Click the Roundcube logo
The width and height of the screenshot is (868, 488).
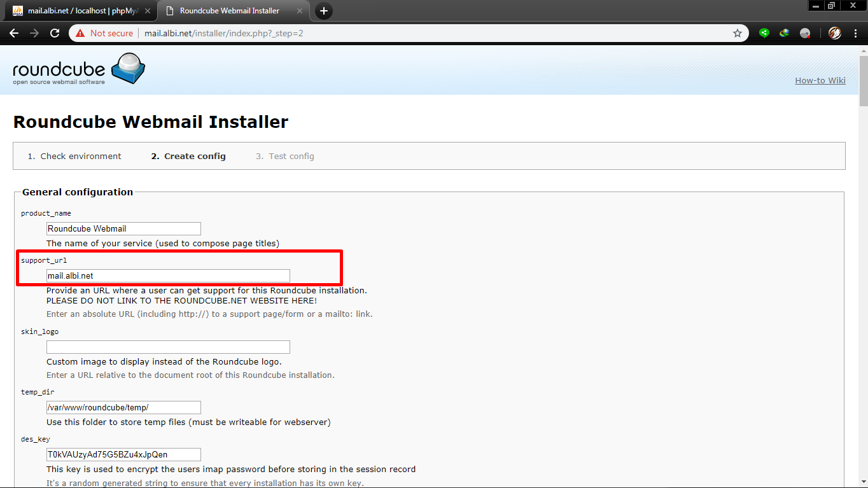tap(79, 69)
